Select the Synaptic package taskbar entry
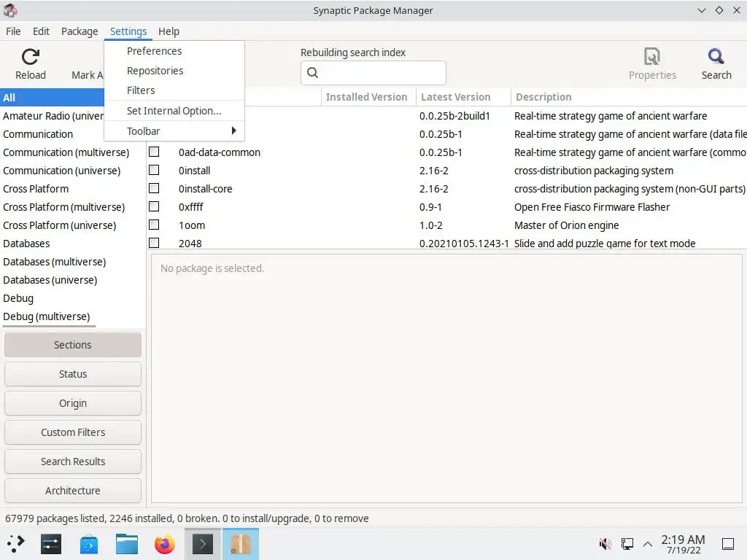The height and width of the screenshot is (560, 747). pos(241,544)
